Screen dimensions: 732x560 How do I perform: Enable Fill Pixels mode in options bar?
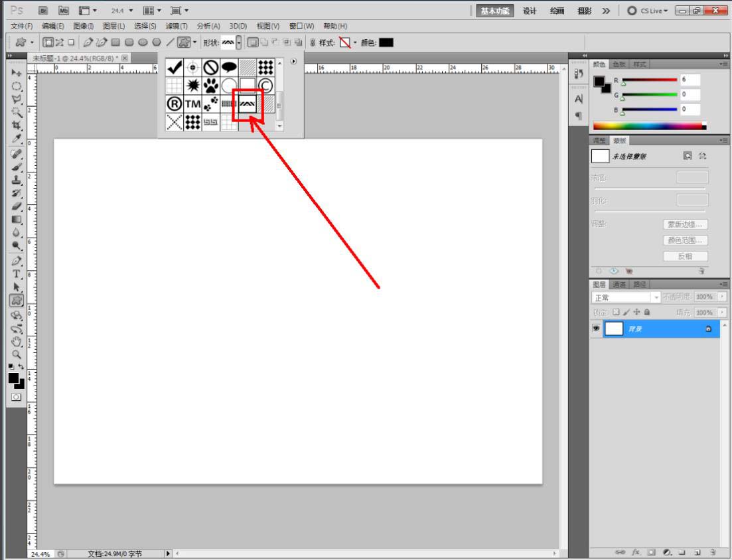[71, 42]
